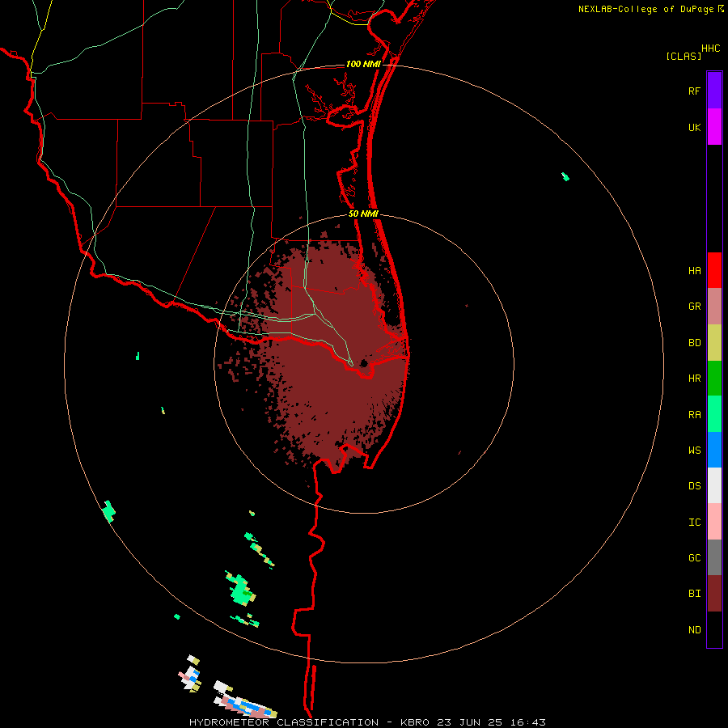Screen dimensions: 728x728
Task: Select the BD yellow legend swatch
Action: [714, 343]
